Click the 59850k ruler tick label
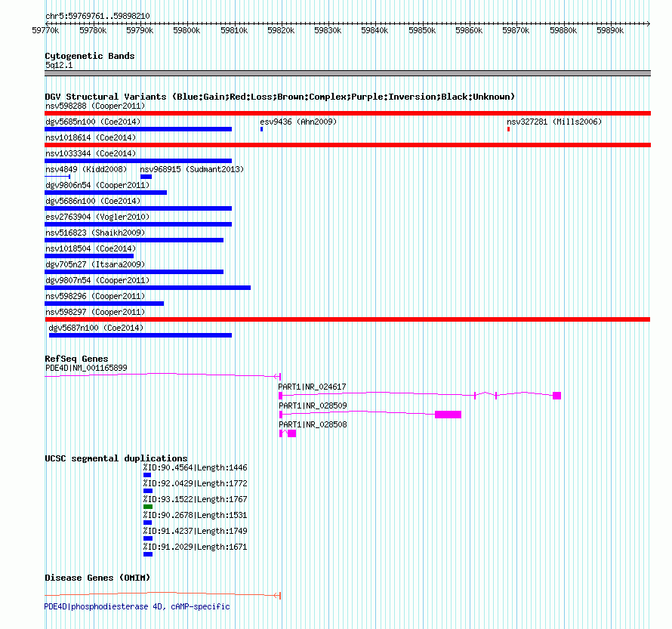Viewport: 672px width, 629px height. coord(422,30)
